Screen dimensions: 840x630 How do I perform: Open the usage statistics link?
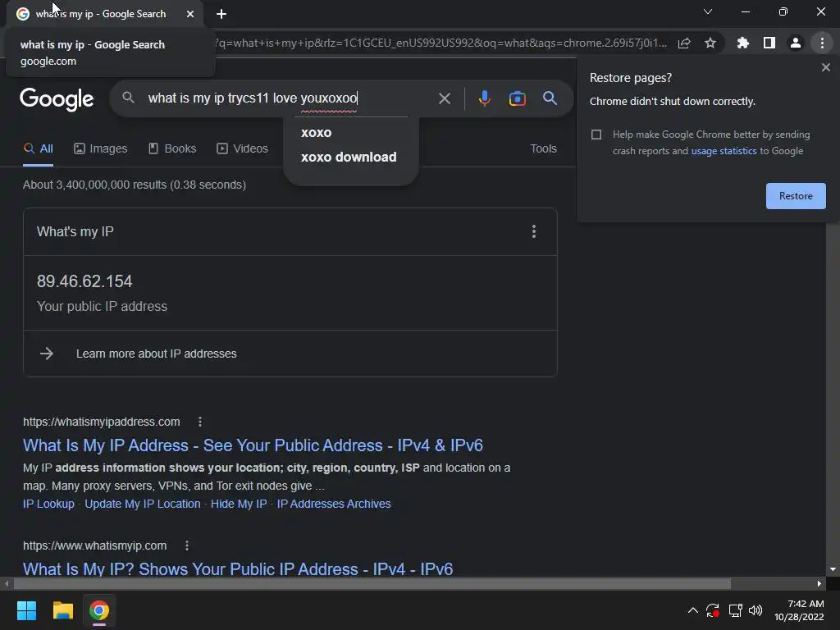pos(724,151)
